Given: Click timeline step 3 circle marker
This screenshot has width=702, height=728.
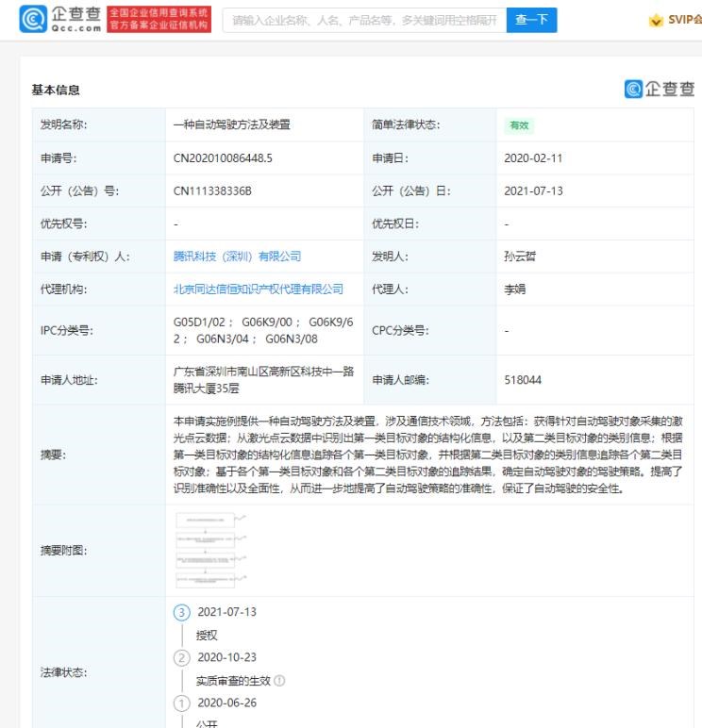Looking at the screenshot, I should point(182,612).
